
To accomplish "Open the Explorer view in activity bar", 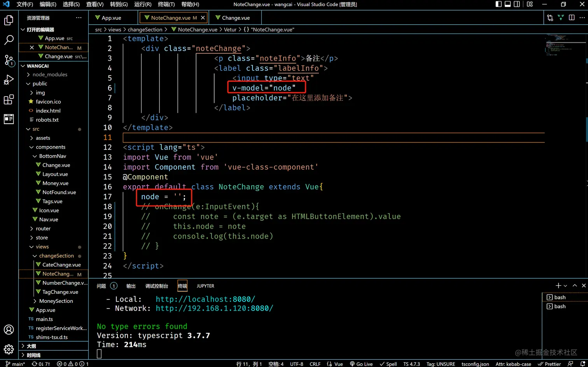I will pos(9,20).
